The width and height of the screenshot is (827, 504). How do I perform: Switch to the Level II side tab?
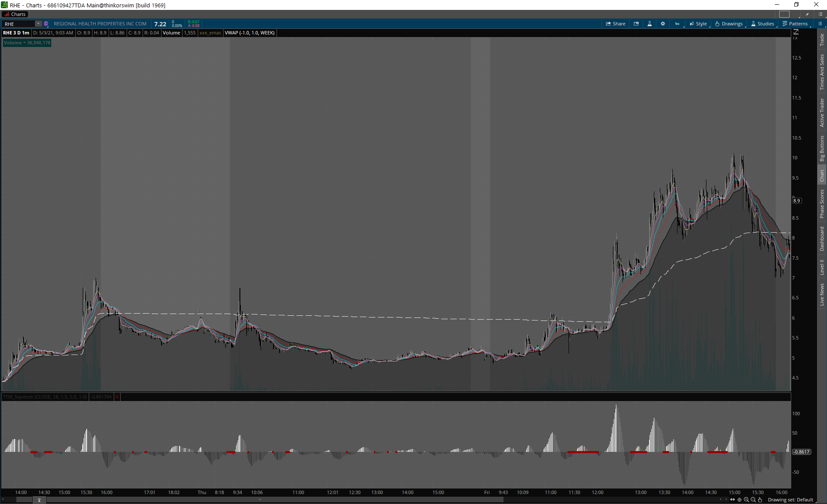tap(822, 267)
